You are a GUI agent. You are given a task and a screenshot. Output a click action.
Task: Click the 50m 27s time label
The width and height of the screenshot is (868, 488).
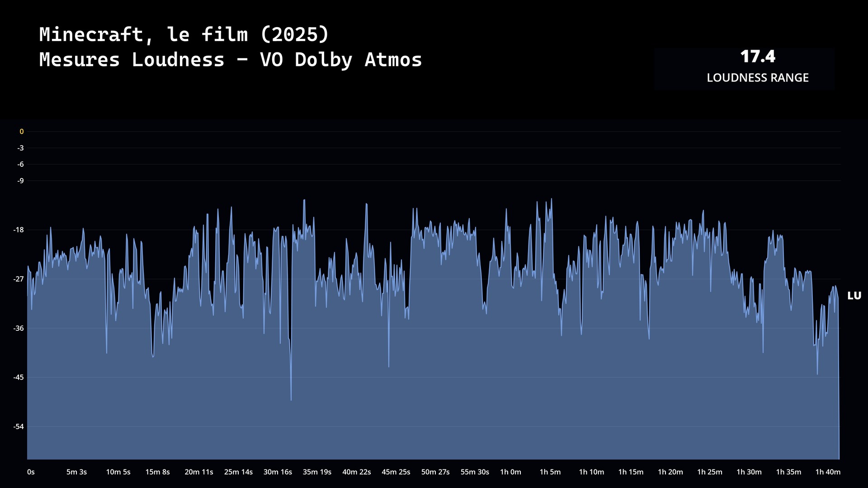click(x=435, y=472)
